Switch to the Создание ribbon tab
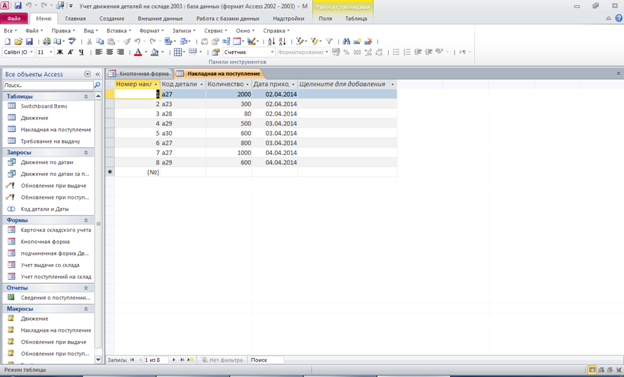The width and height of the screenshot is (624, 377). pyautogui.click(x=112, y=18)
